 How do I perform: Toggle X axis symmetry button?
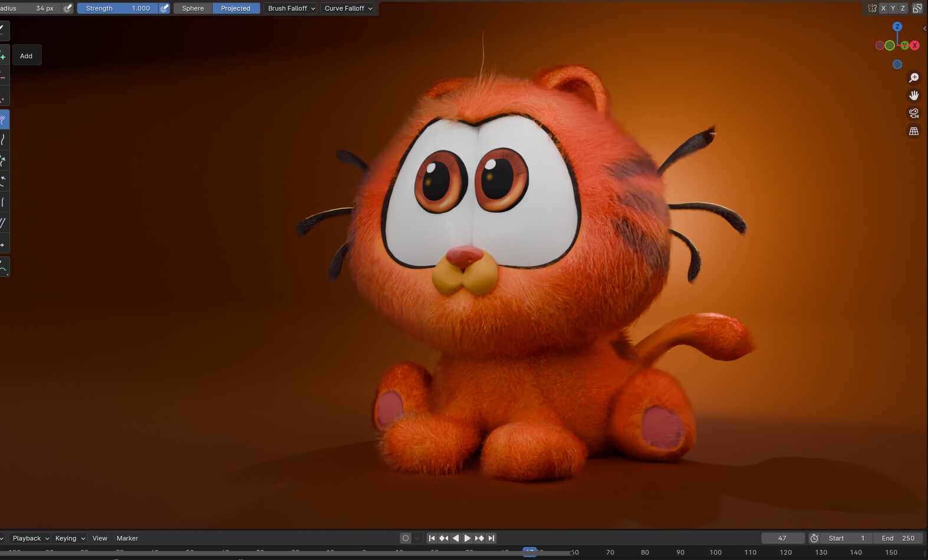pos(883,8)
